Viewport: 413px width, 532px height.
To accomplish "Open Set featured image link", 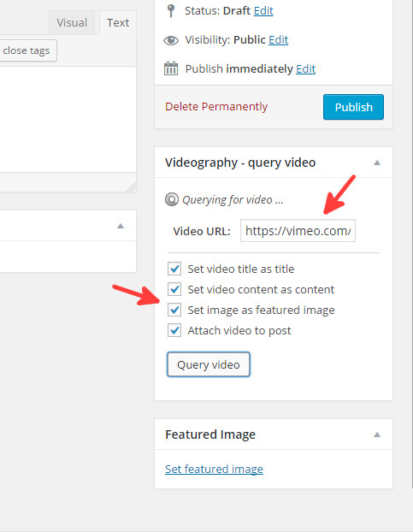I will click(x=214, y=469).
